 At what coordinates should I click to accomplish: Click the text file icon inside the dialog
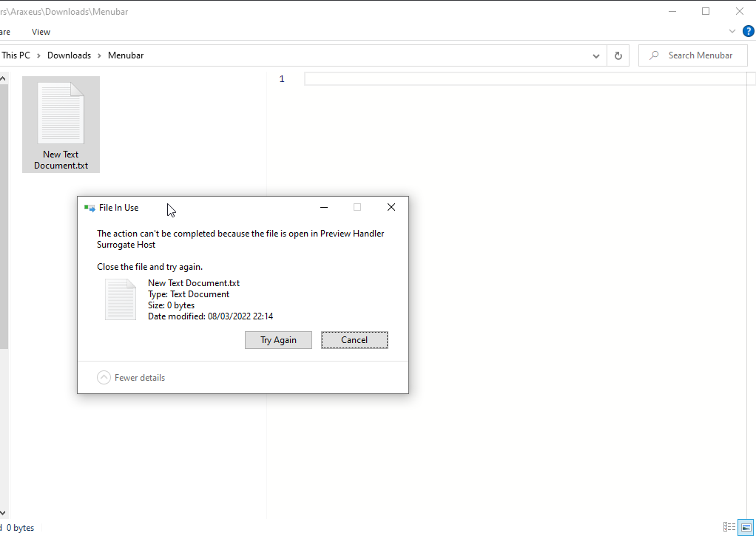point(120,299)
